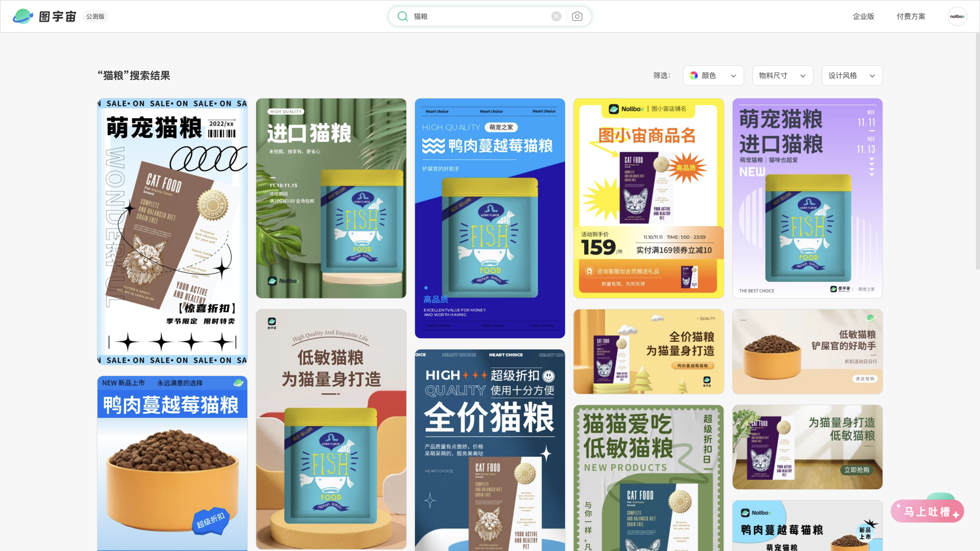This screenshot has height=551, width=980.
Task: Click the page vertical scrollbar
Action: (x=977, y=150)
